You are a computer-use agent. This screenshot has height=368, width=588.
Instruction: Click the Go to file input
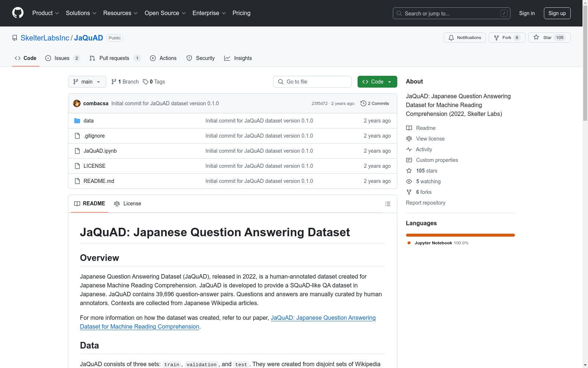pos(312,82)
